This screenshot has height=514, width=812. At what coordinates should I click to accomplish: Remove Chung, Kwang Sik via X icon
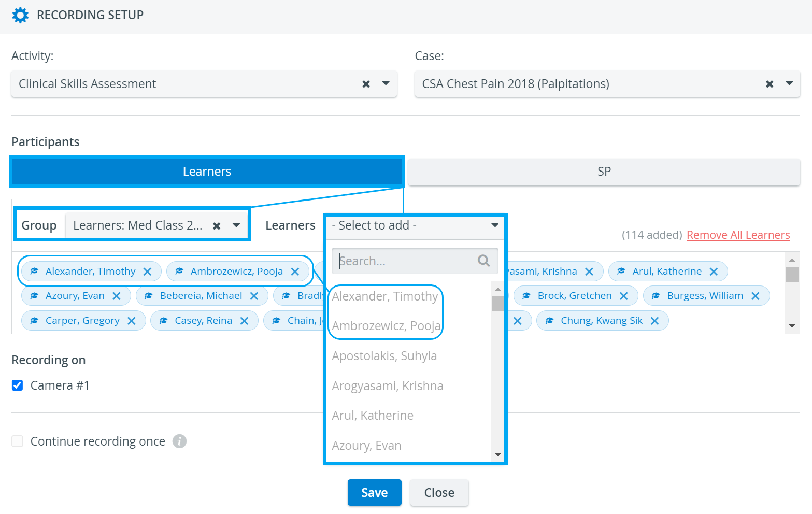point(654,321)
